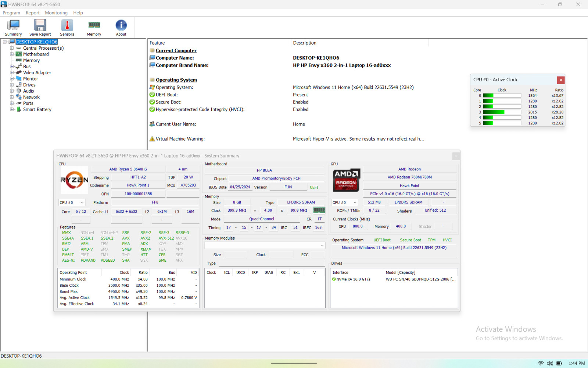Click the BIOS Date 04/25/2024 field
Image resolution: width=588 pixels, height=368 pixels.
(x=240, y=187)
